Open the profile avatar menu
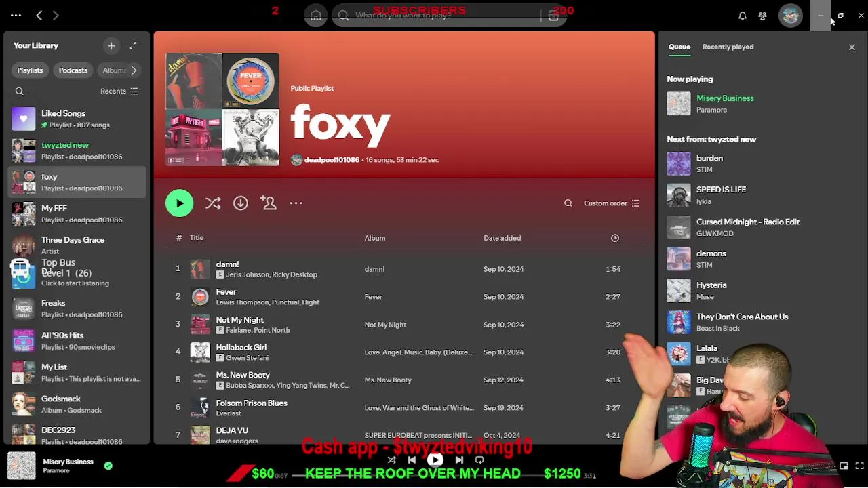 (790, 16)
